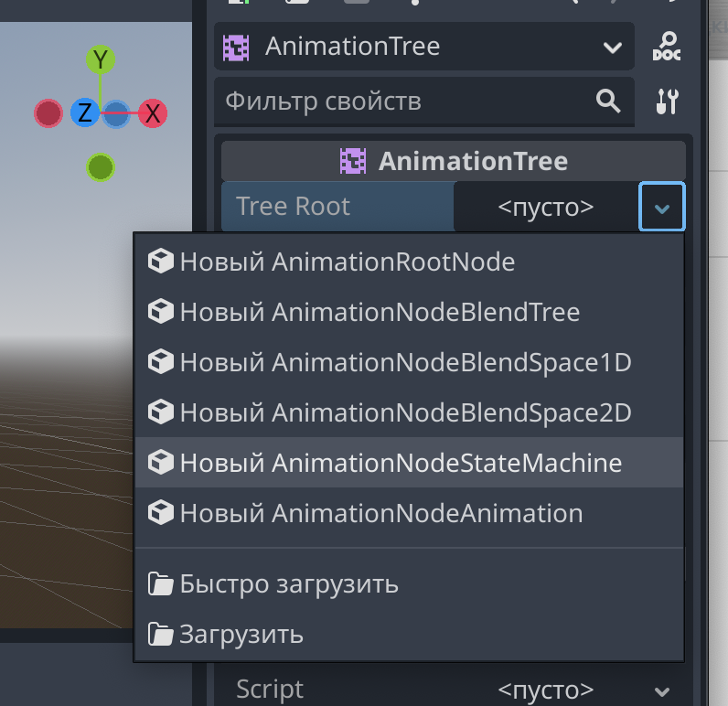Select Быстро загрузить menu entry
This screenshot has width=728, height=706.
pos(409,584)
